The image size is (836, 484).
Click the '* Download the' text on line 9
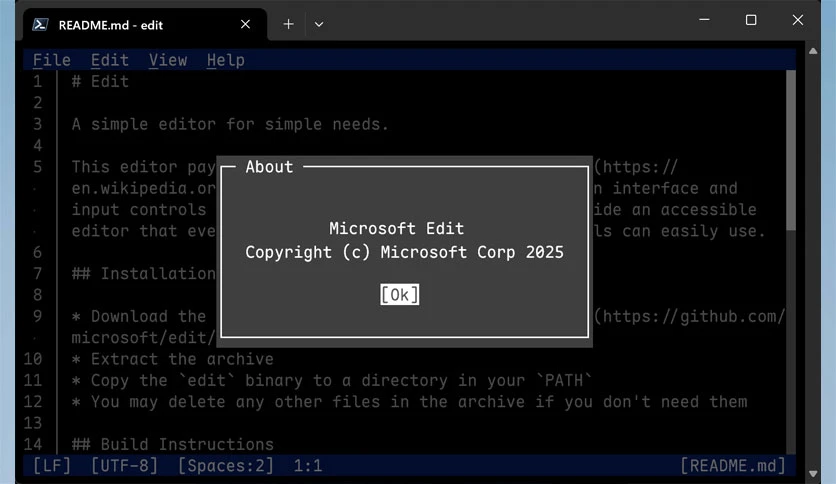[139, 316]
